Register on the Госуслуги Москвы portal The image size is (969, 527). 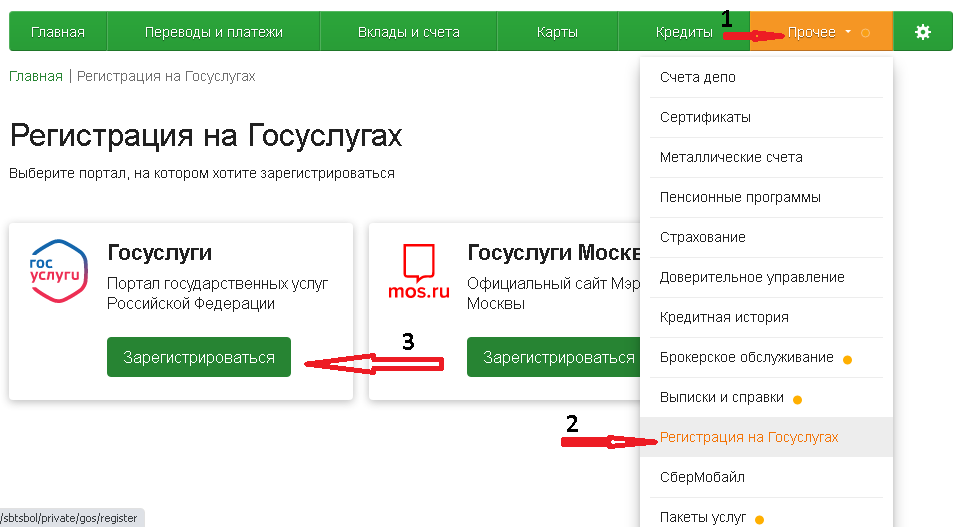coord(554,357)
